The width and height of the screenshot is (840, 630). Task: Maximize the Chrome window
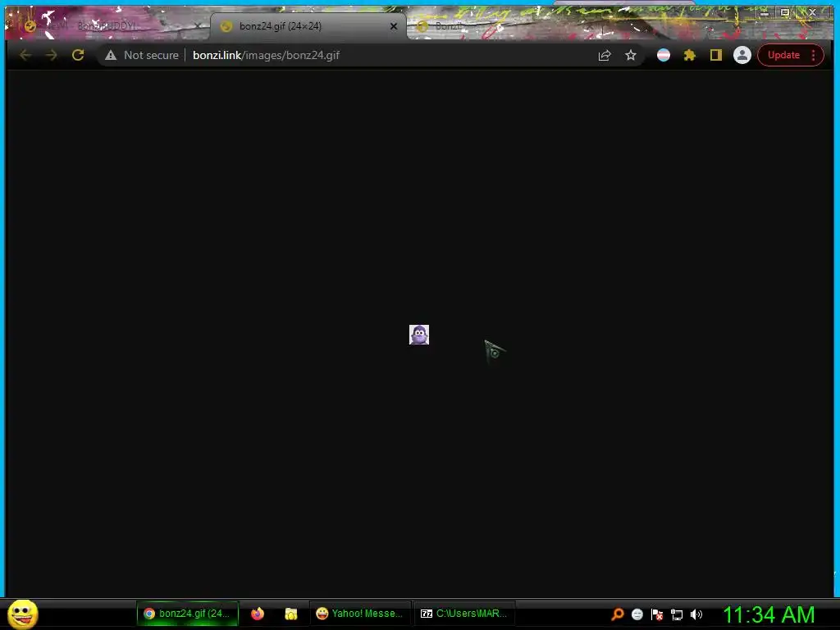(x=785, y=12)
